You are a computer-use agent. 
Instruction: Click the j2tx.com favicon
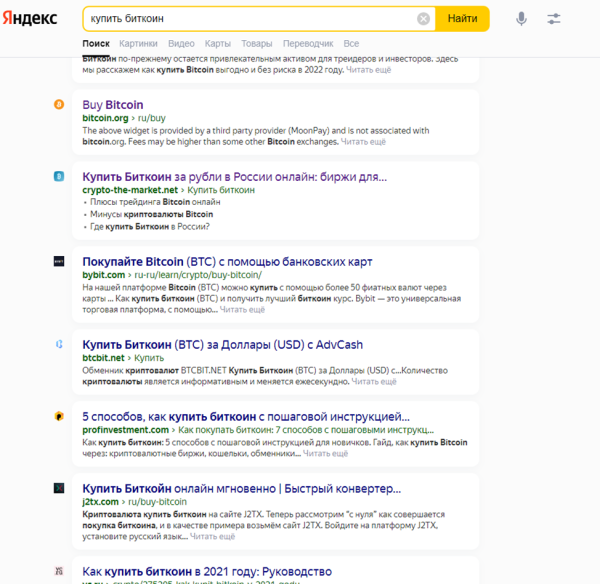tap(59, 488)
